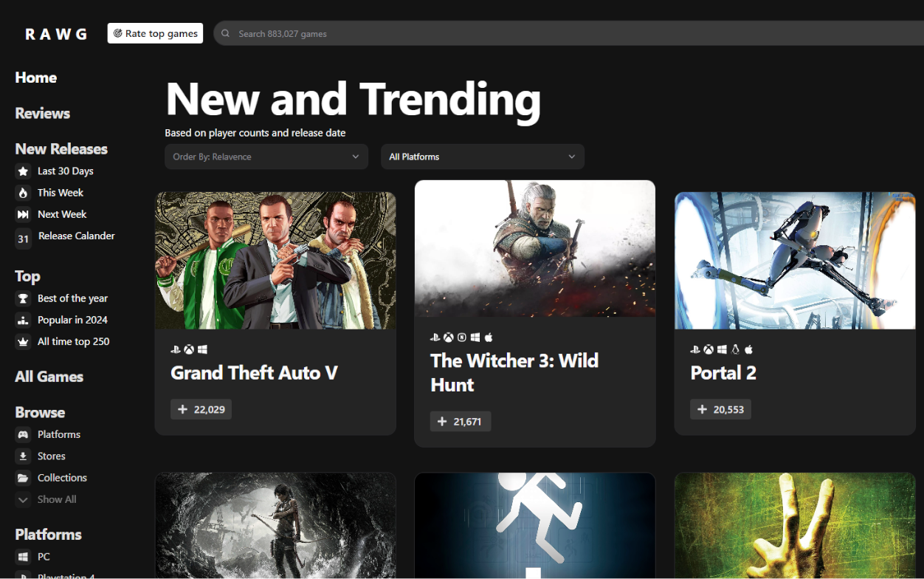Click the chevron icon beside Show All

23,500
